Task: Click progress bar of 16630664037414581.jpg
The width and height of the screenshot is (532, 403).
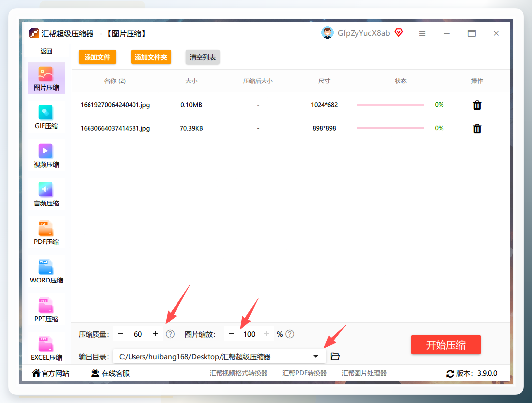Action: click(391, 128)
